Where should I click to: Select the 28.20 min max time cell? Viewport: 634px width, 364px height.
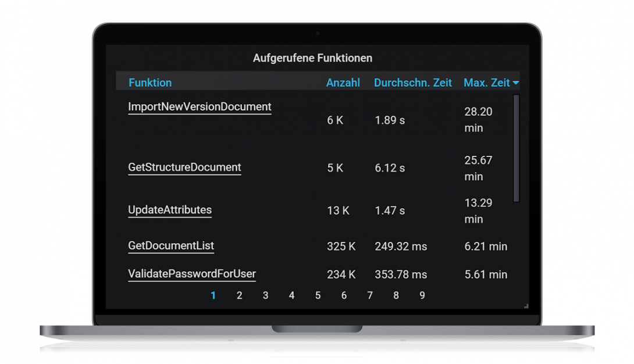[478, 120]
